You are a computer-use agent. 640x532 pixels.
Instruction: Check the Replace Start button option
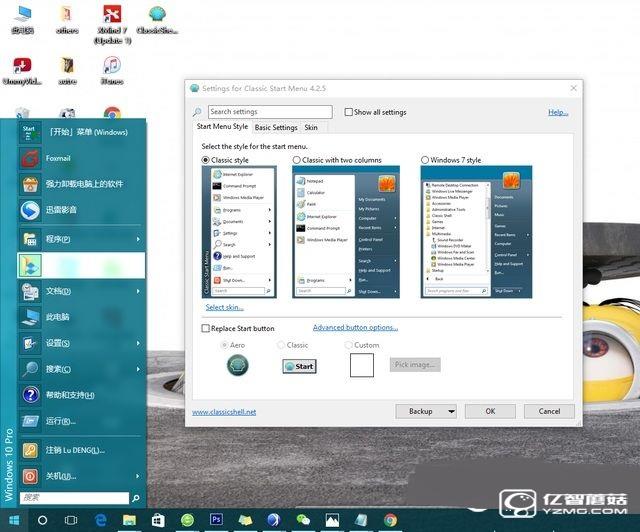click(x=206, y=328)
